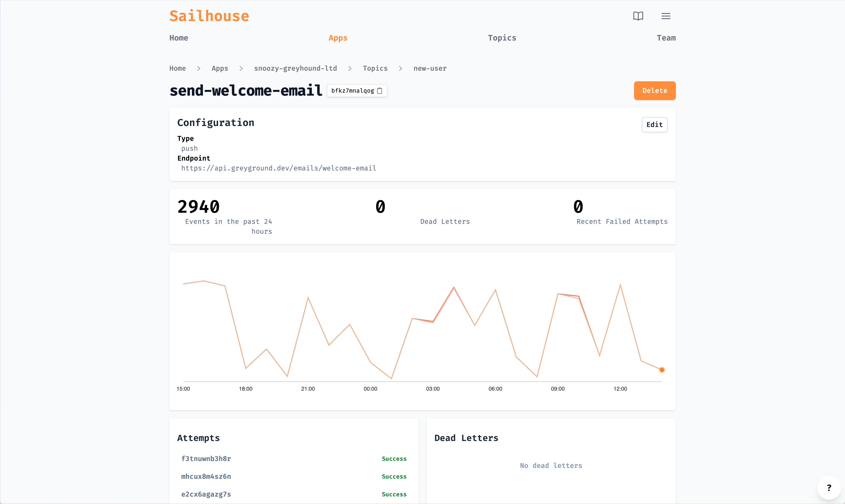Open attempt f3tnuwnb3h8r
The image size is (845, 504).
coord(206,459)
